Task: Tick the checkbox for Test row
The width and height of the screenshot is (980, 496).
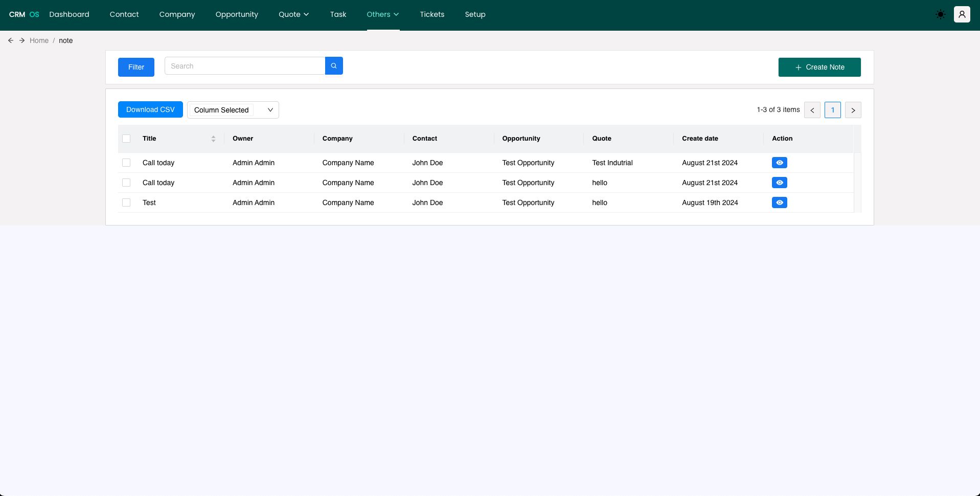Action: 126,202
